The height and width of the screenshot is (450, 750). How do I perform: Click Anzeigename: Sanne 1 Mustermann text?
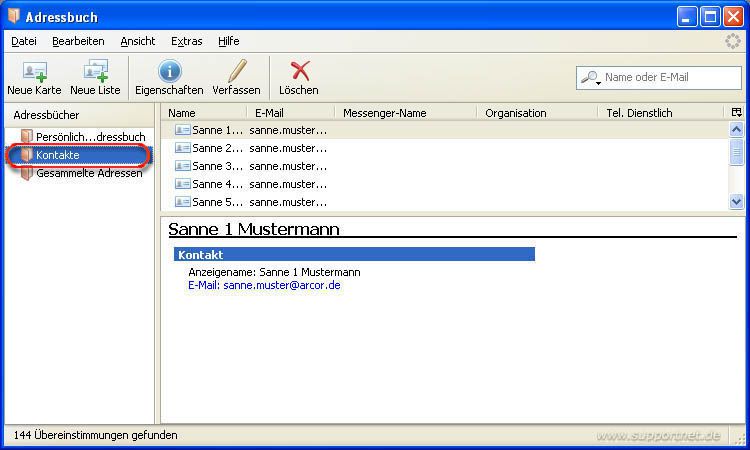click(275, 272)
